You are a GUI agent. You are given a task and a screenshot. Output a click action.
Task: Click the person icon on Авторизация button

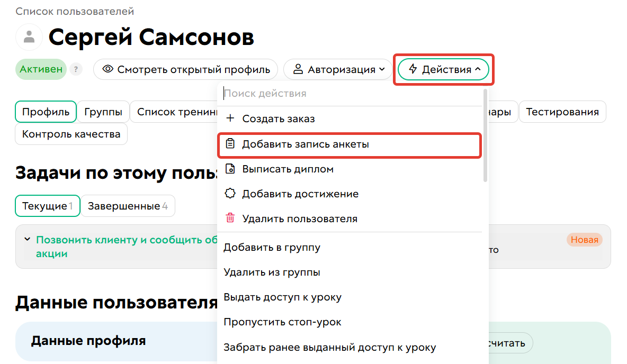pos(298,69)
